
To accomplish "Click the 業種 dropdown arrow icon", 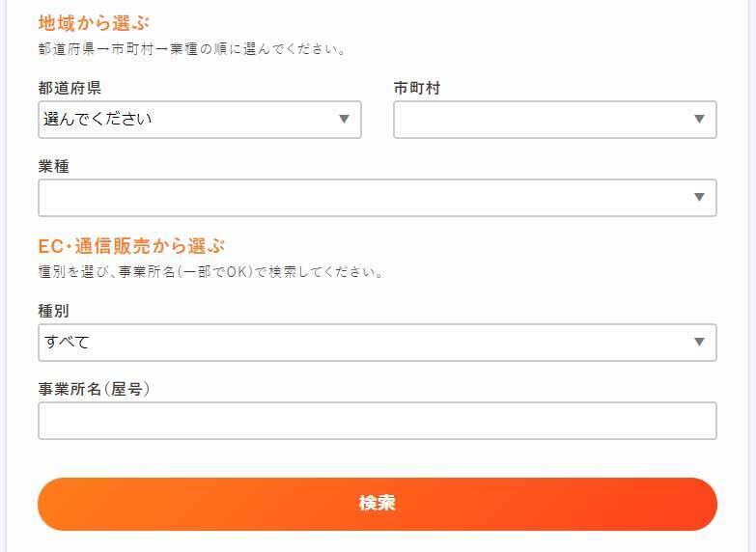I will pyautogui.click(x=699, y=198).
